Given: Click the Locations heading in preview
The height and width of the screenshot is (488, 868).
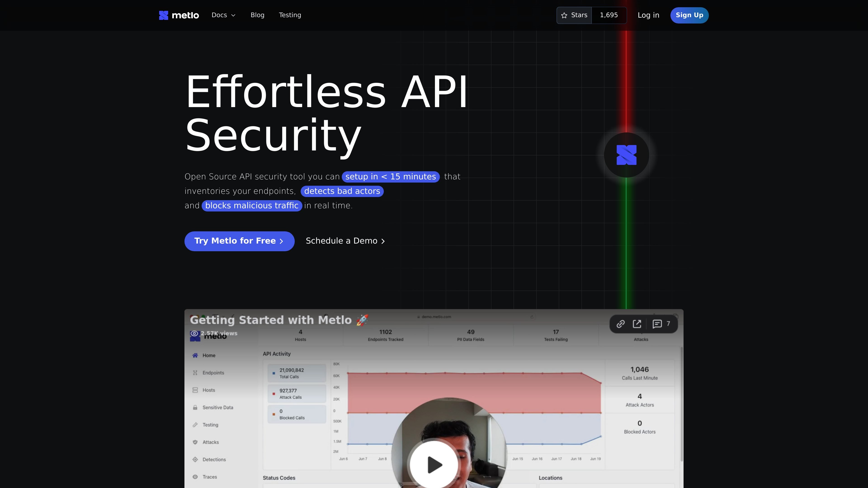Looking at the screenshot, I should pyautogui.click(x=551, y=478).
